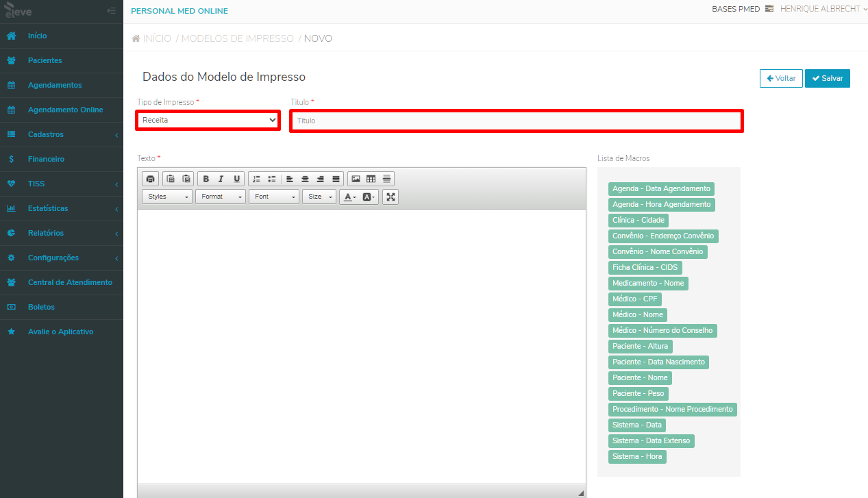The image size is (868, 498).
Task: Open Boletos in sidebar
Action: (62, 307)
